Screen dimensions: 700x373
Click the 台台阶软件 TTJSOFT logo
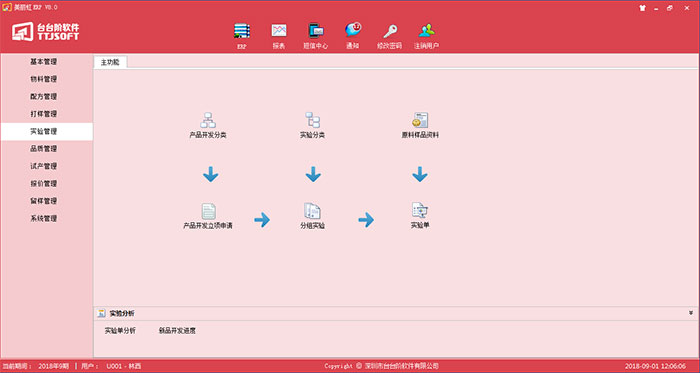pyautogui.click(x=46, y=32)
